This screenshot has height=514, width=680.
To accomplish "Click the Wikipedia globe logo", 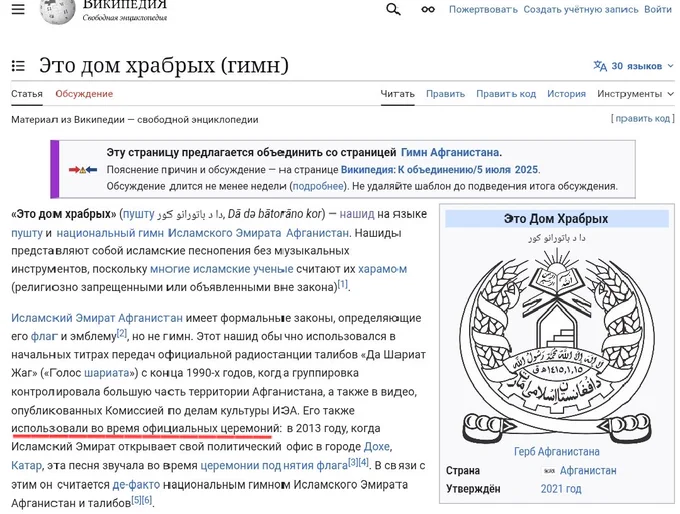I will 57,12.
